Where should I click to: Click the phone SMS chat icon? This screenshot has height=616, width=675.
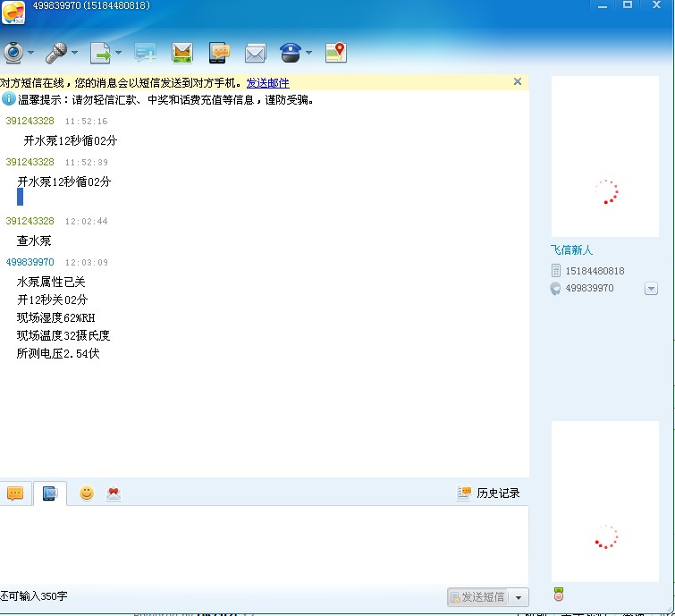(219, 53)
